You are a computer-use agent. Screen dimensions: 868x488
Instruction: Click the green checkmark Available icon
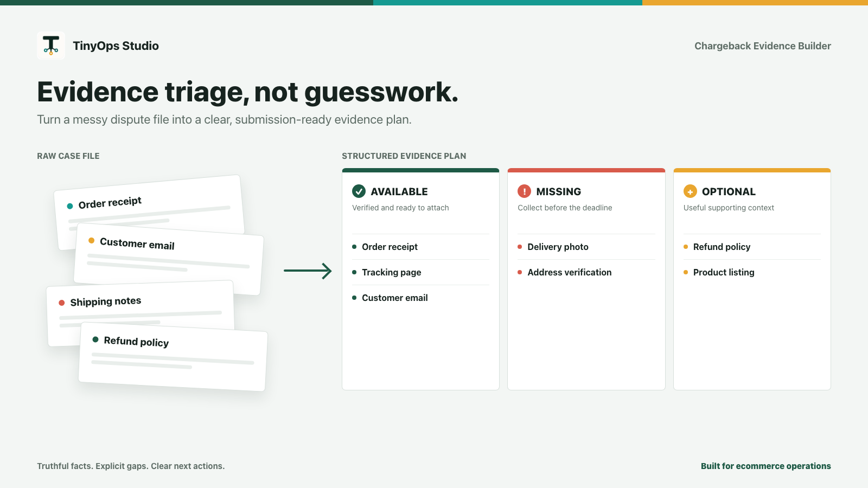coord(359,191)
